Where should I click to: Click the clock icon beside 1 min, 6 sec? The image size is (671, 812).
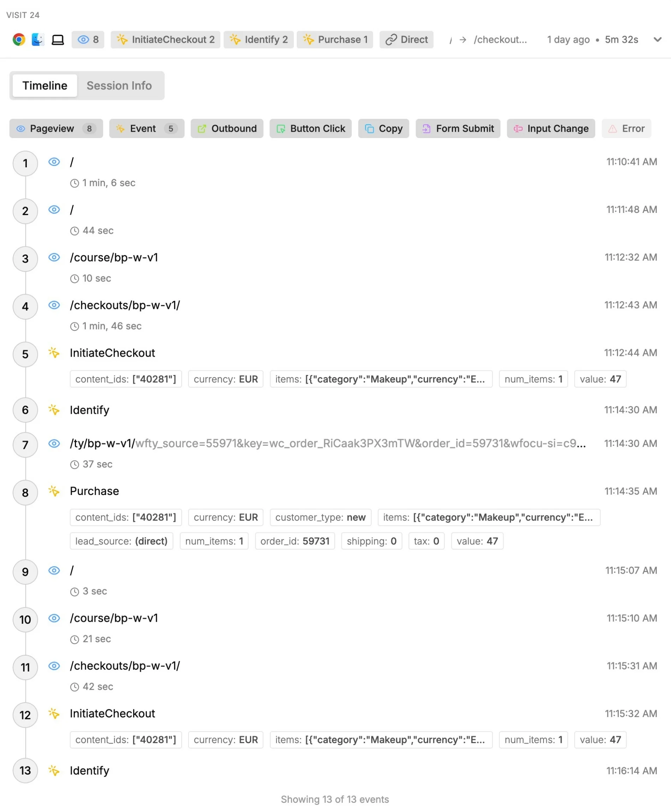coord(75,183)
